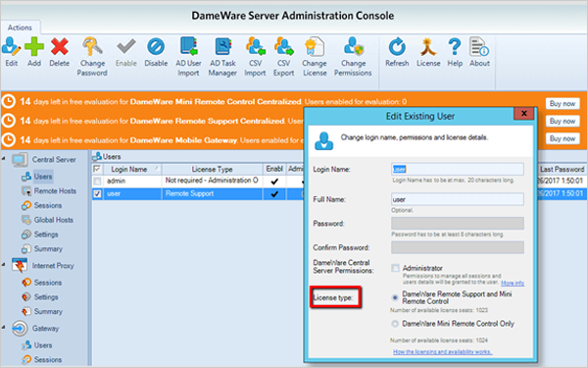Click the Confirm Password field
The width and height of the screenshot is (588, 368).
coord(458,247)
